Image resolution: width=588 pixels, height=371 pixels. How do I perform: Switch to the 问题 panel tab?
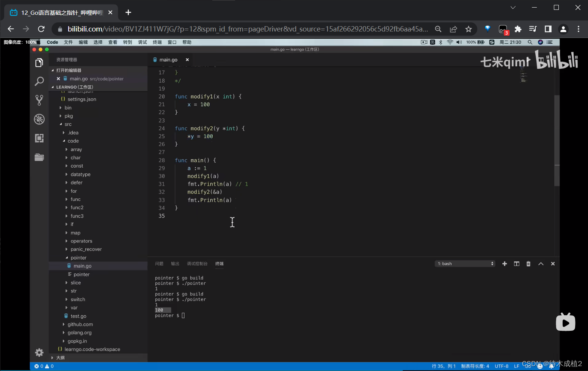click(159, 264)
